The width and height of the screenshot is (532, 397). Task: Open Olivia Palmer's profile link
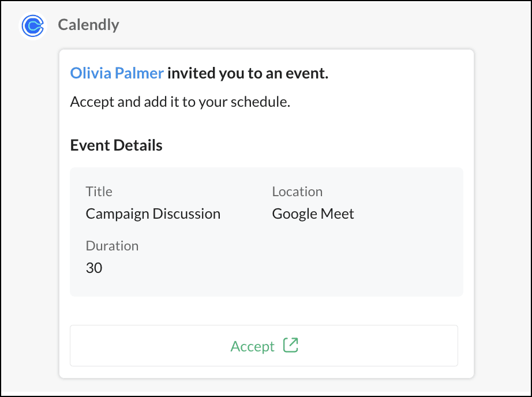117,73
